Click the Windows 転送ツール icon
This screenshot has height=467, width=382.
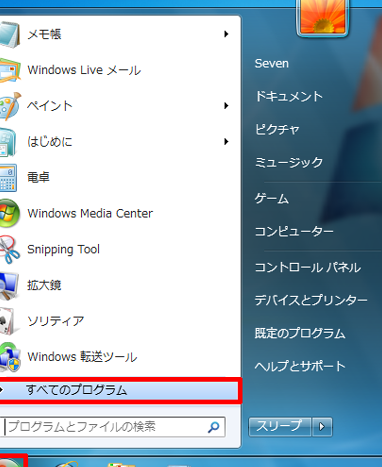(9, 357)
